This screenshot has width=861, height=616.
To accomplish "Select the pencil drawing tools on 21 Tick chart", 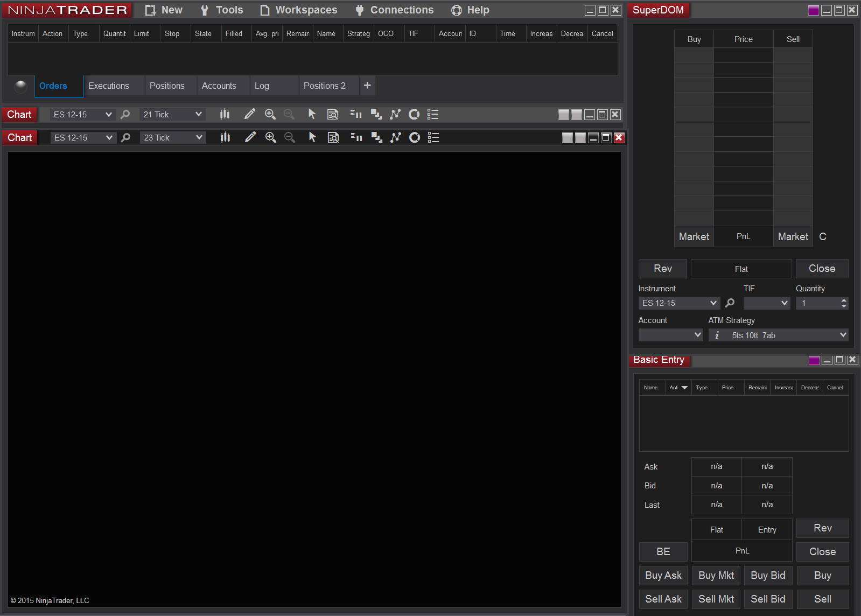I will (x=249, y=114).
